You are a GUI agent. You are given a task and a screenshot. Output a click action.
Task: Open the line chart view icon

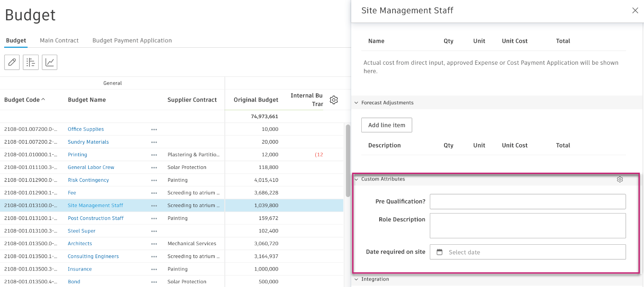pos(50,62)
